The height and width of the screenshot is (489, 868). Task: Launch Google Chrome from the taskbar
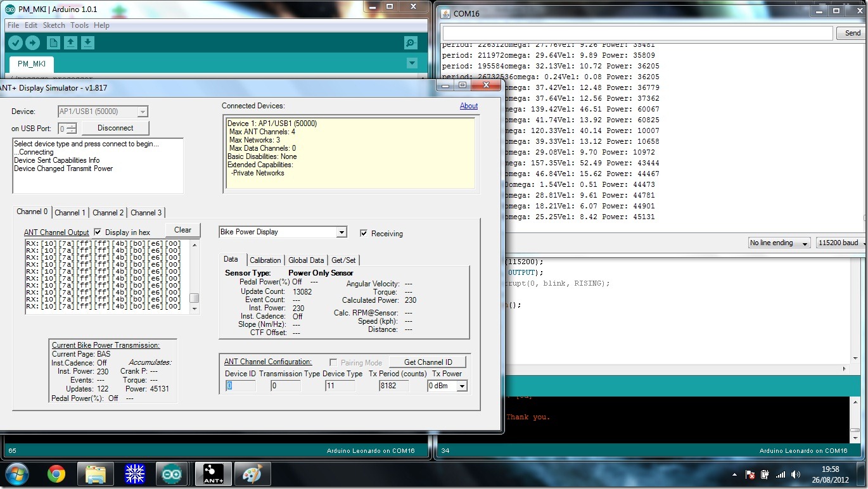tap(56, 474)
